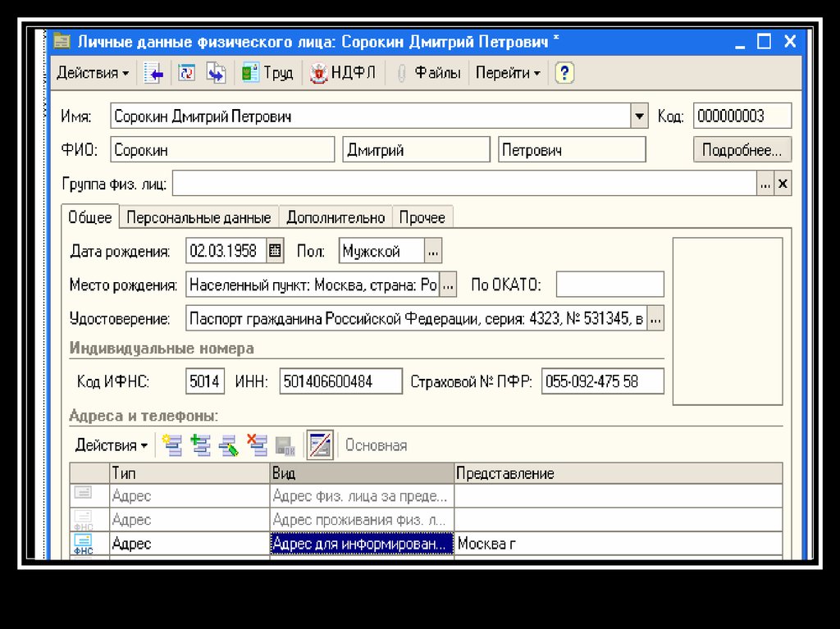Click the delete row red cross icon
Image resolution: width=840 pixels, height=629 pixels.
click(x=257, y=445)
